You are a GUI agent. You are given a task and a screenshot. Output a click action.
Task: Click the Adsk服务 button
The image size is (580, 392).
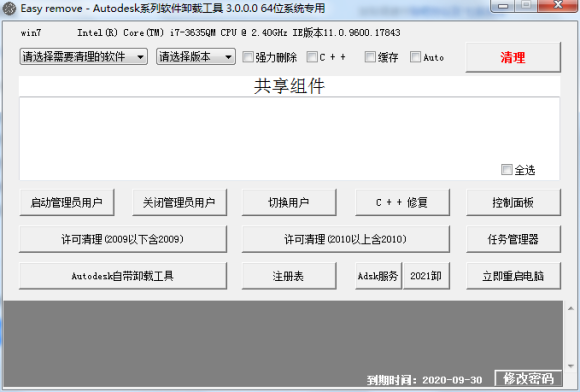pos(378,276)
